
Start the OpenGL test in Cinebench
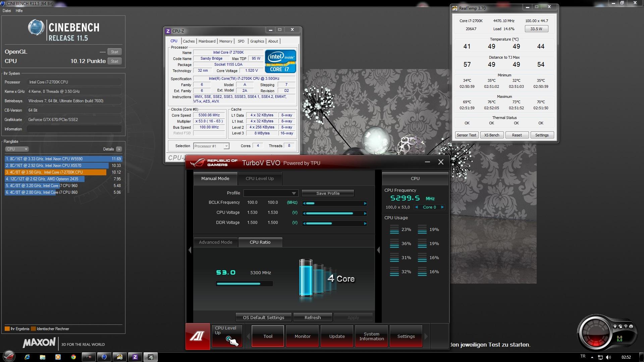(x=114, y=52)
